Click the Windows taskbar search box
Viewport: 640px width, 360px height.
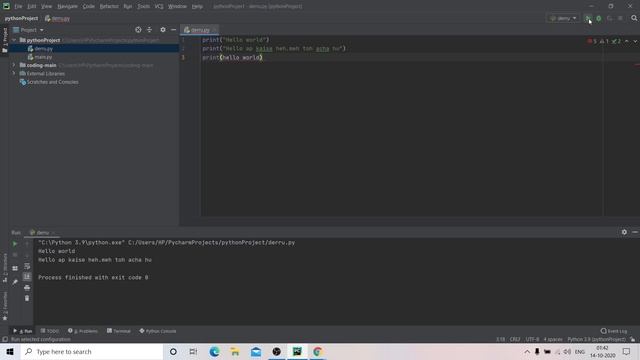click(x=92, y=351)
